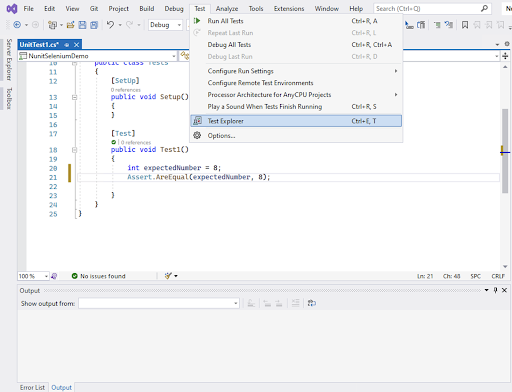Screen dimensions: 512x392
Task: Click the editor tab settings gear icon
Action: [x=507, y=44]
